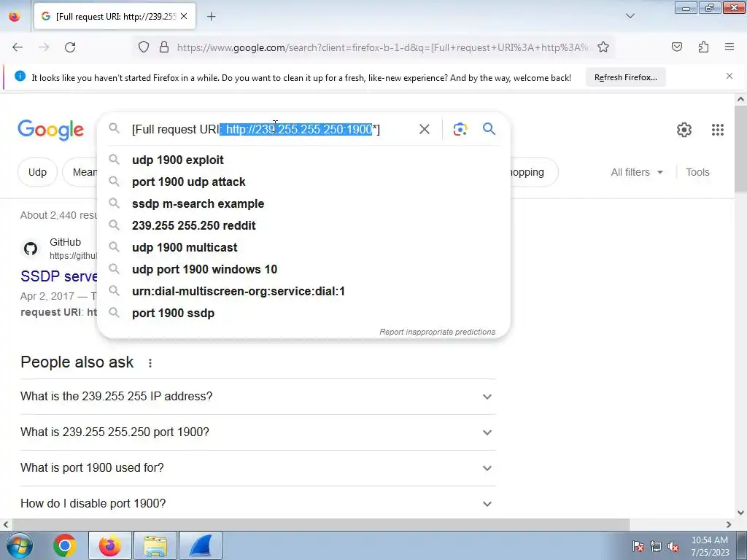Viewport: 747px width, 560px height.
Task: Open the Firefox application menu
Action: pos(729,47)
